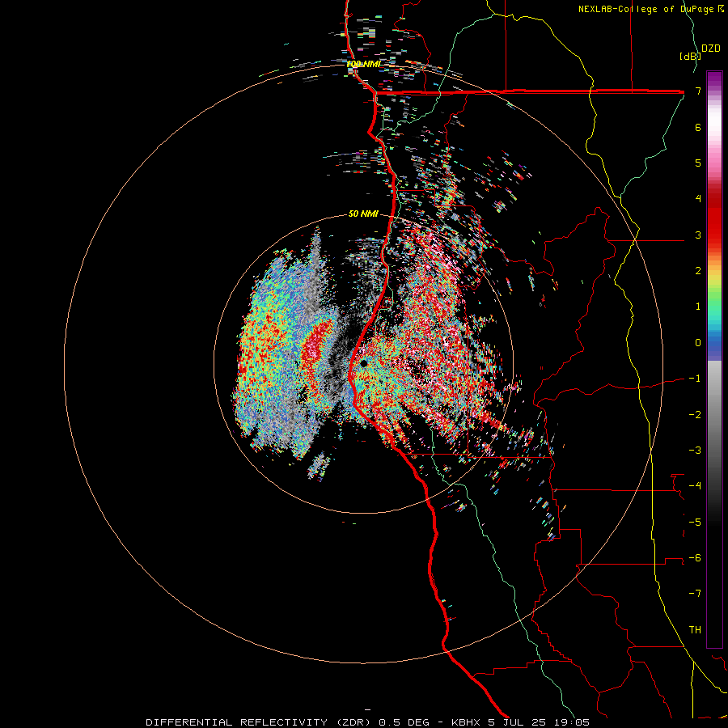This screenshot has height=728, width=728.
Task: Click the DZD product label above the color scale
Action: click(x=711, y=49)
